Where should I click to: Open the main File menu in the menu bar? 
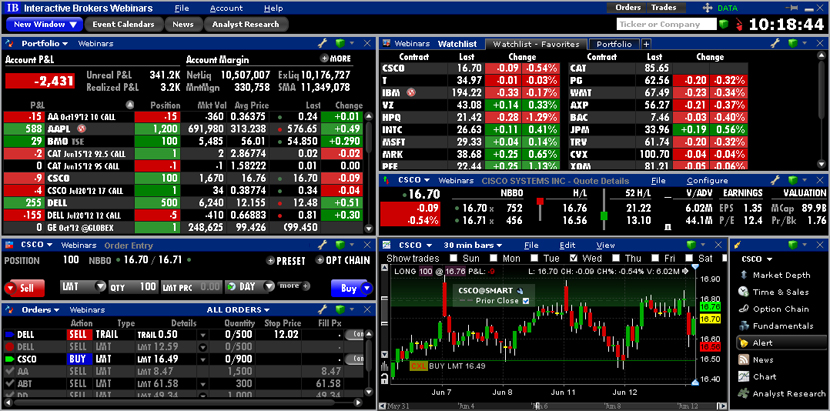182,8
